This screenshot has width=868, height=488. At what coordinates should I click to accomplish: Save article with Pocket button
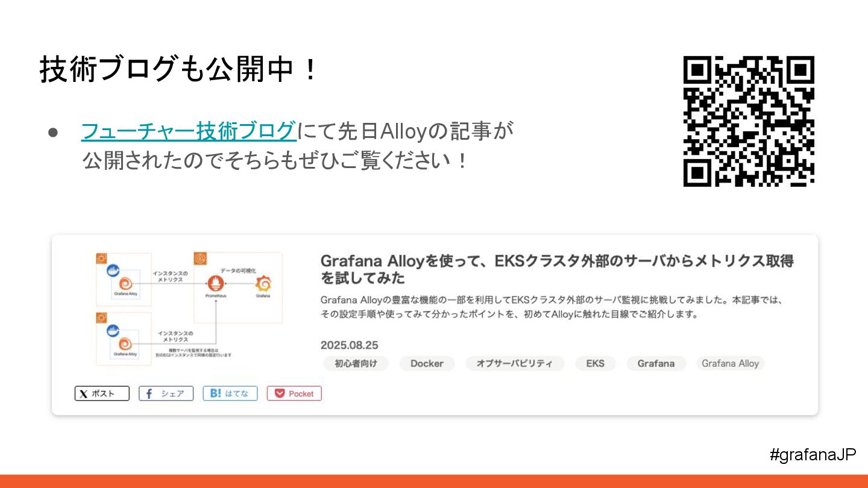[x=294, y=393]
